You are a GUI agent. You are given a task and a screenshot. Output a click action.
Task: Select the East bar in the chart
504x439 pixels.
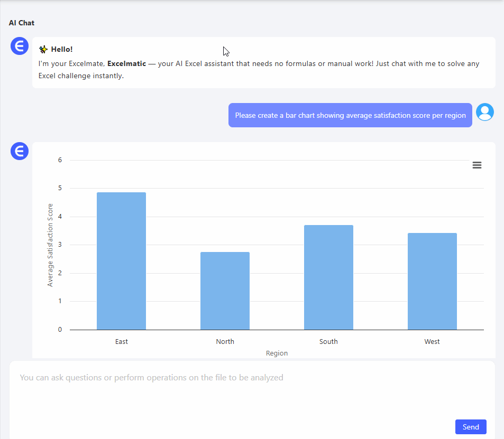(x=121, y=261)
